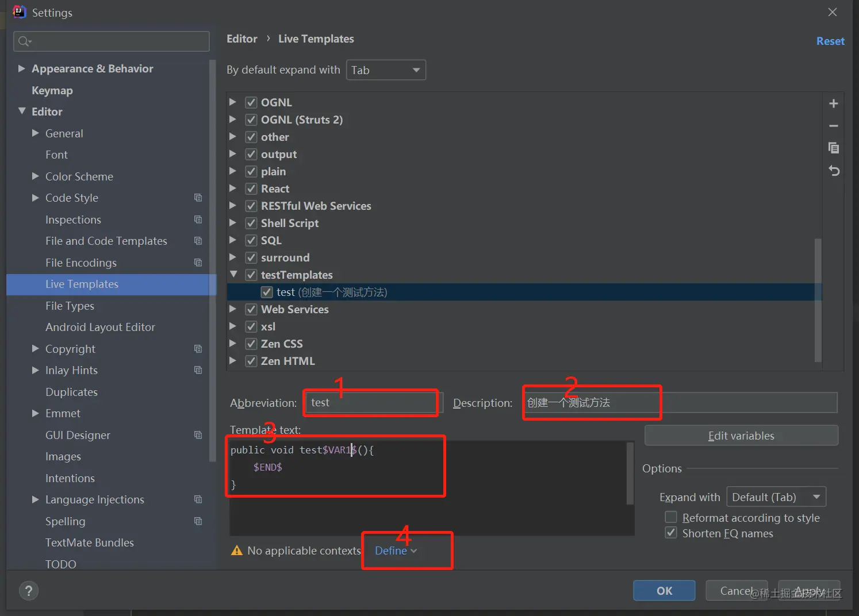Toggle the SQL template group checkbox

(x=251, y=240)
